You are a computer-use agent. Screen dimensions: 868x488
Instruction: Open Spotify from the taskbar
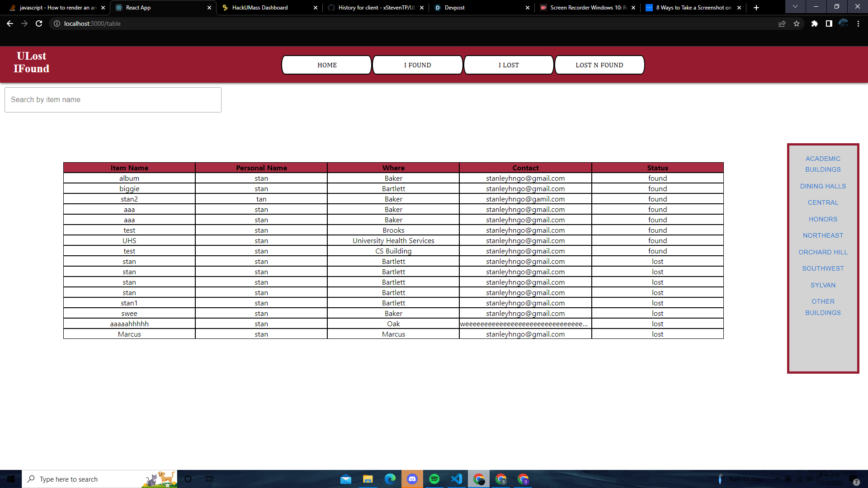click(x=434, y=479)
